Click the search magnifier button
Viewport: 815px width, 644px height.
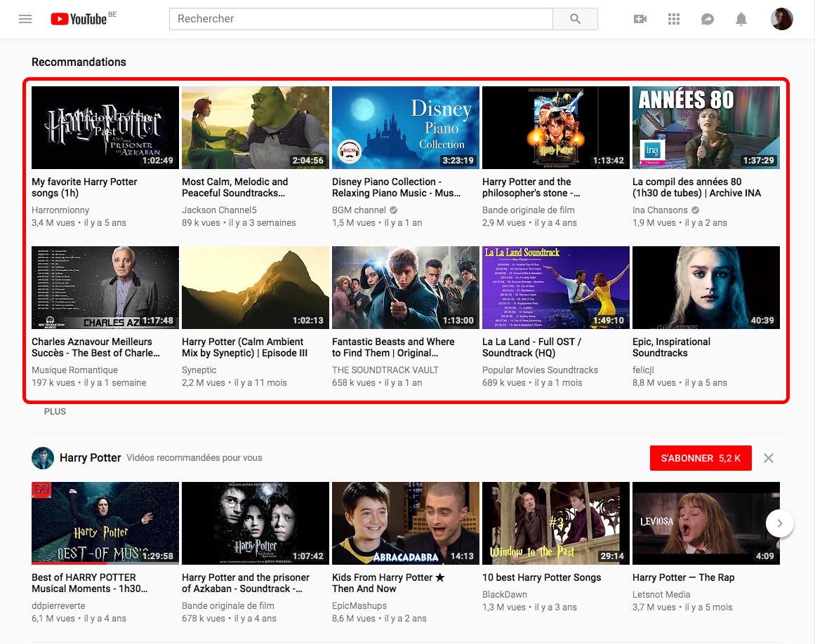575,19
